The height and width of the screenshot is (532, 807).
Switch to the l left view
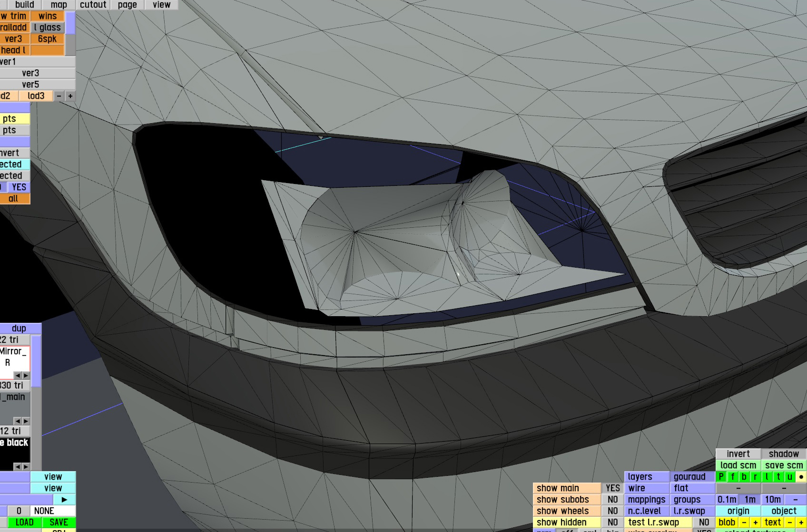point(767,477)
